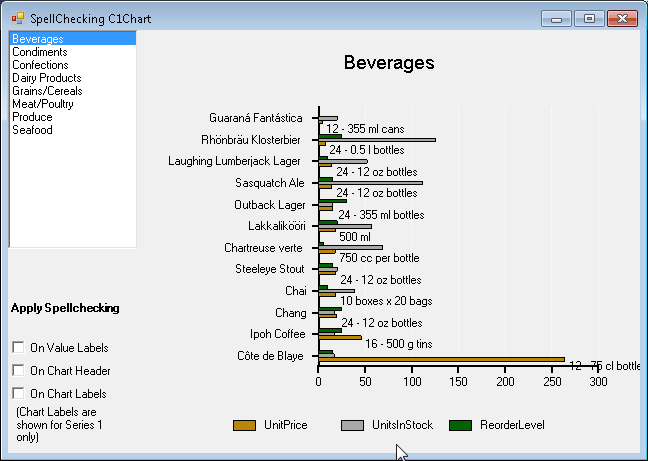Minimize the SpellChecking C1Chart window
The height and width of the screenshot is (461, 648).
556,18
